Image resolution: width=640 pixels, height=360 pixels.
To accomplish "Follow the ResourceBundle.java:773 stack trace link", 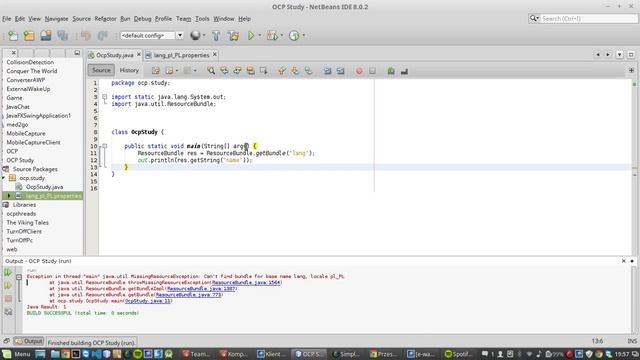I will pos(189,295).
